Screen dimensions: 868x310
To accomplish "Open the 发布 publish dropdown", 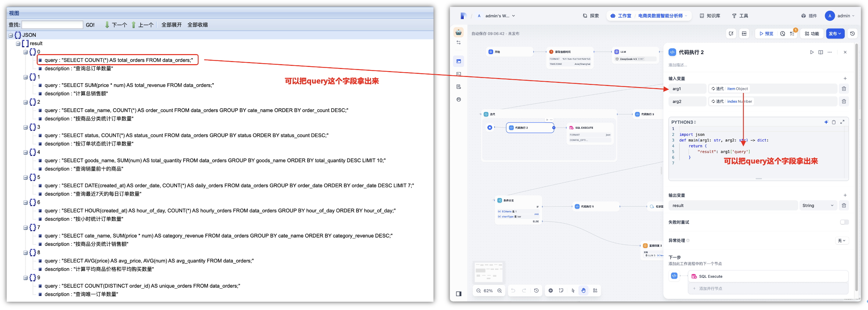I will point(835,34).
